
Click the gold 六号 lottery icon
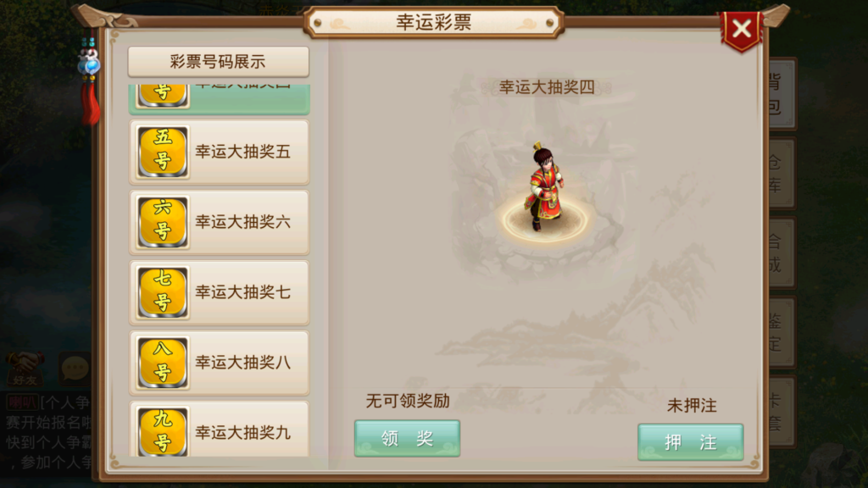coord(163,222)
